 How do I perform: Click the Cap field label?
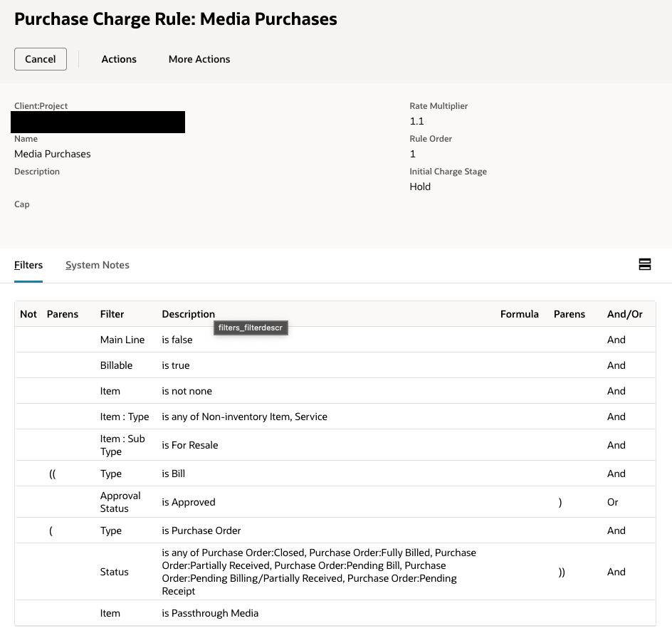[22, 204]
